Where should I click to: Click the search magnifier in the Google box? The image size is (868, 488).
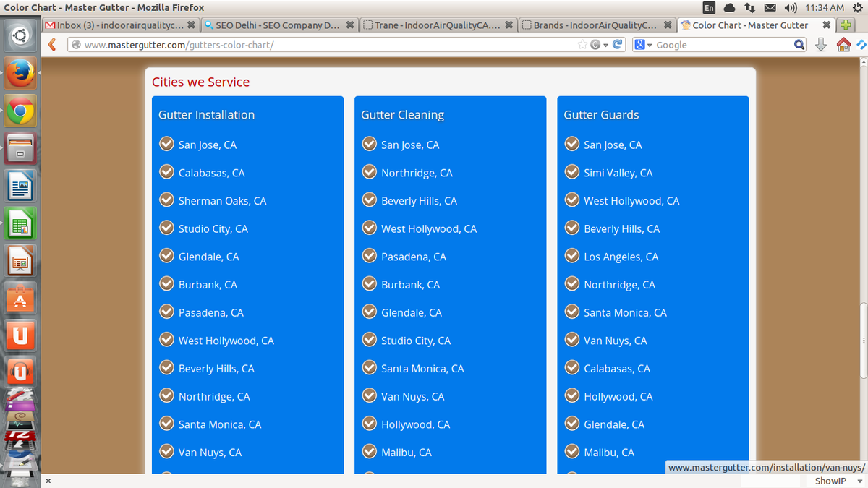[x=799, y=45]
